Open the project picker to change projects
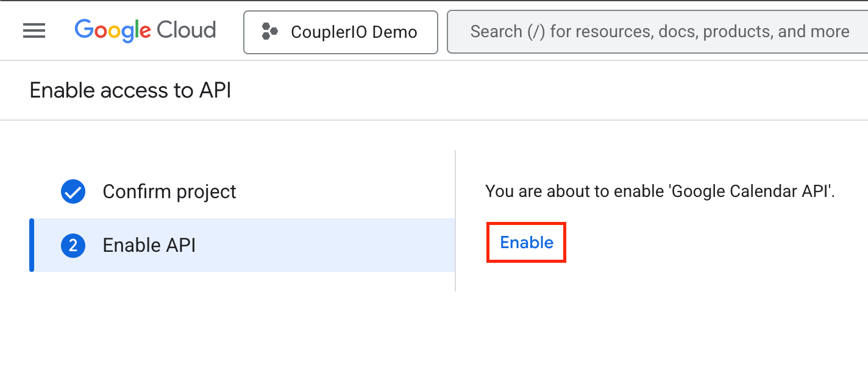Screen dimensions: 868x389 341,31
